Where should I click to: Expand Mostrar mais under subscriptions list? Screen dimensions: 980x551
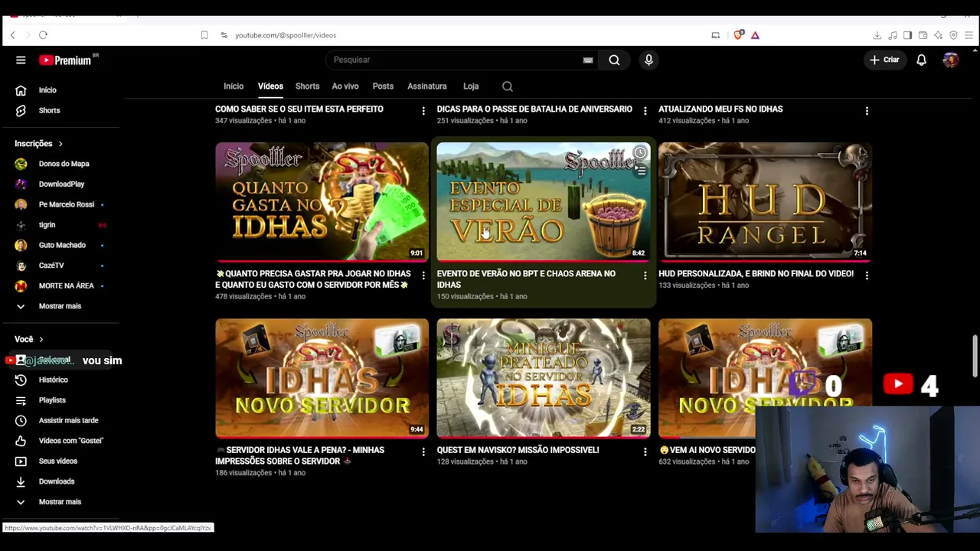[60, 306]
